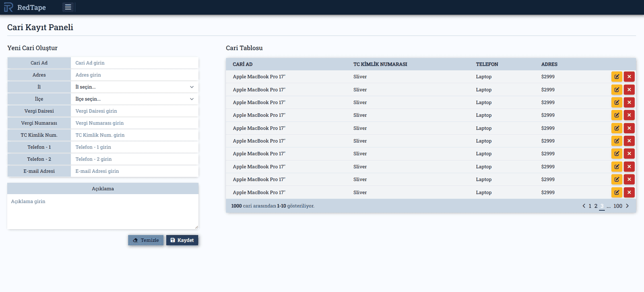The height and width of the screenshot is (292, 644).
Task: Focus the Cari Ad girin input
Action: (134, 63)
